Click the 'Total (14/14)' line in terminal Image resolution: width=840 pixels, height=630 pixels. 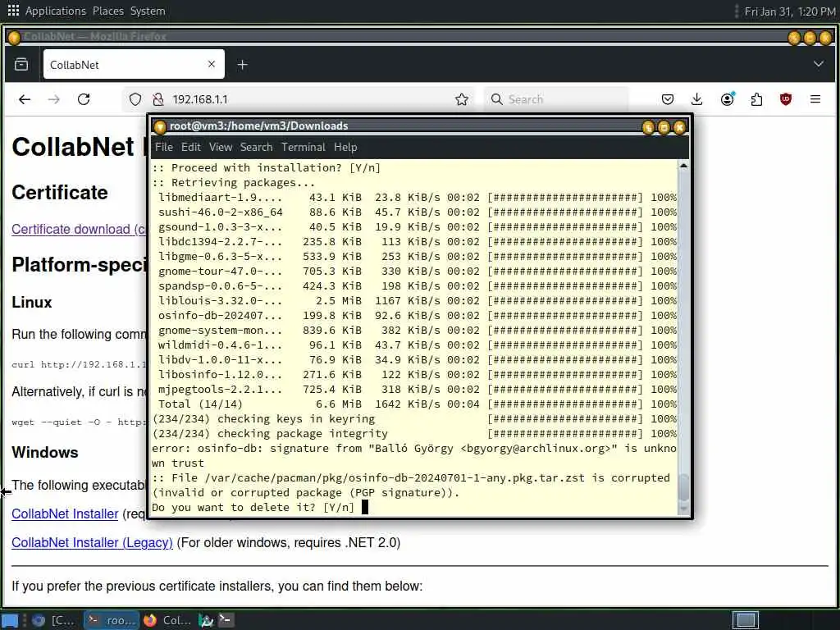click(414, 404)
